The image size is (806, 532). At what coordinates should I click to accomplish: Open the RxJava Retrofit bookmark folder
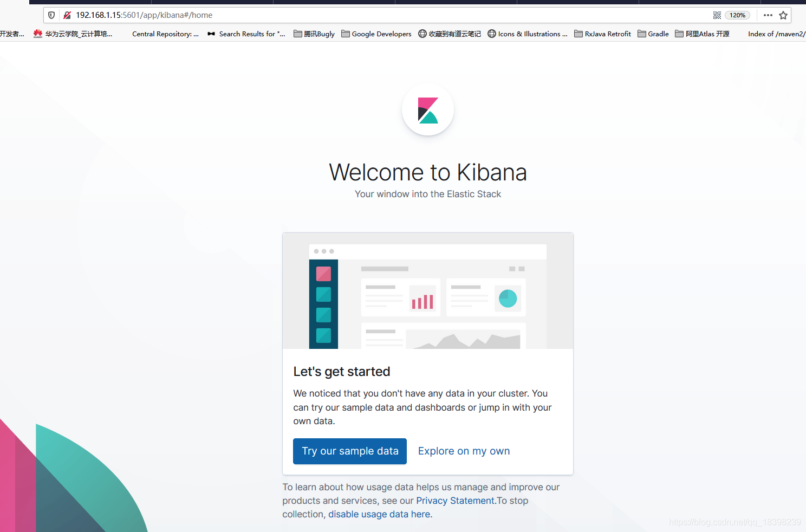point(603,34)
